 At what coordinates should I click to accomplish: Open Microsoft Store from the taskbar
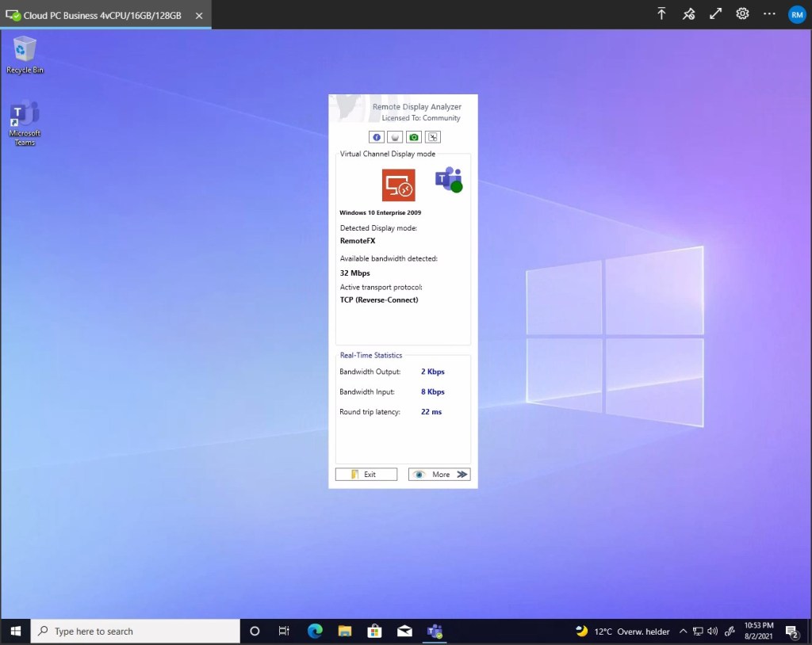click(x=374, y=631)
